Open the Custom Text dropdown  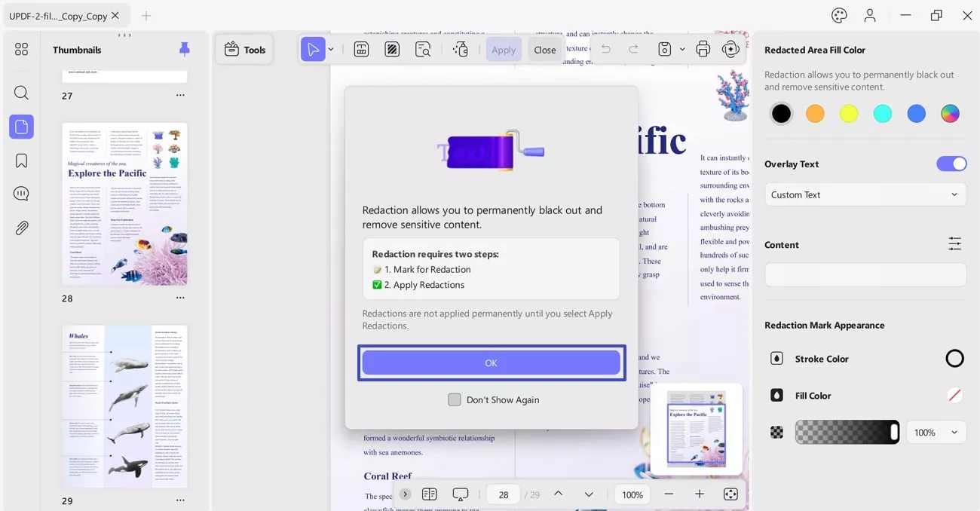point(865,194)
